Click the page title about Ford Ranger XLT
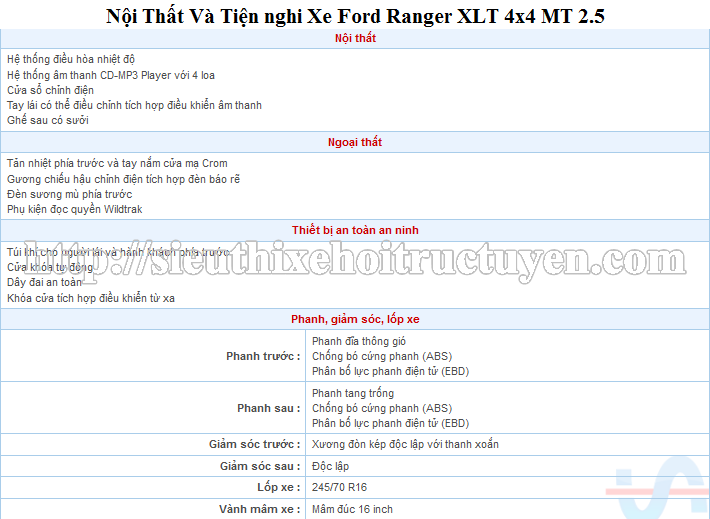 click(x=355, y=16)
